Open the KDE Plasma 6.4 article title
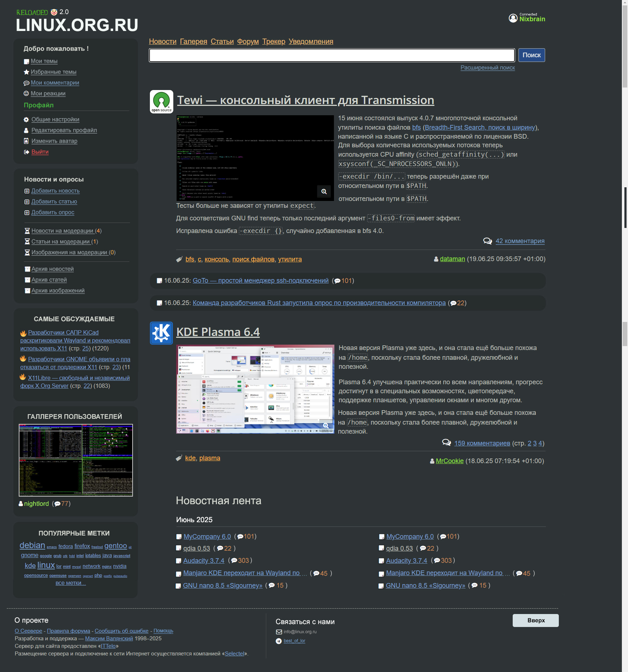Image resolution: width=628 pixels, height=672 pixels. [x=218, y=332]
